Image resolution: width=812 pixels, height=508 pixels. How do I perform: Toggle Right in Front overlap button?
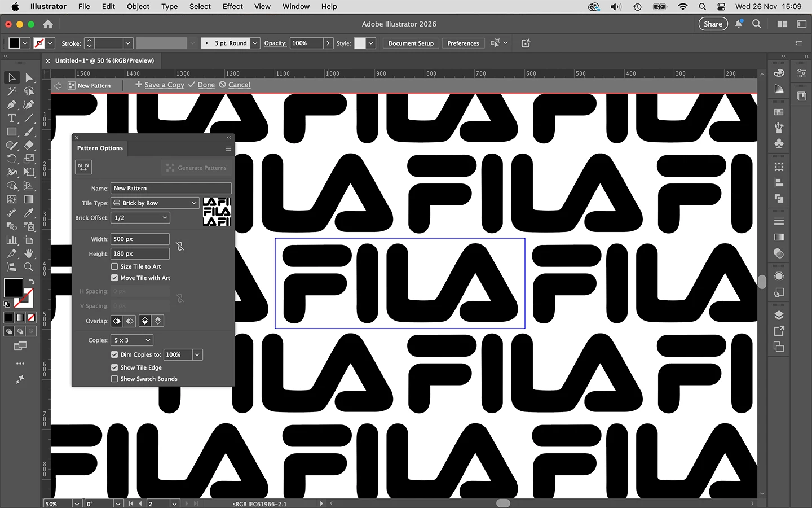coord(130,321)
